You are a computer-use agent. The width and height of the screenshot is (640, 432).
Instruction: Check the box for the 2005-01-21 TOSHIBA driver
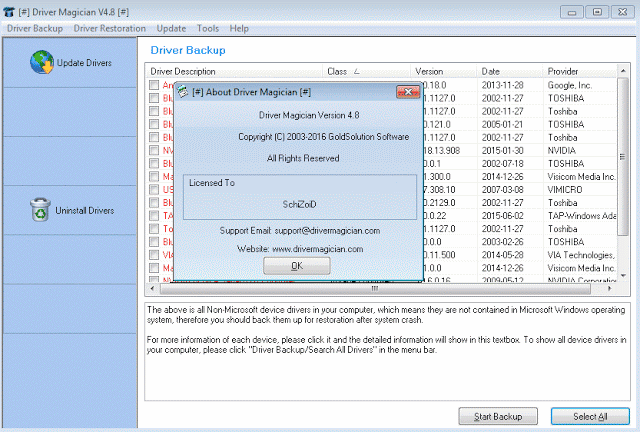(x=154, y=124)
